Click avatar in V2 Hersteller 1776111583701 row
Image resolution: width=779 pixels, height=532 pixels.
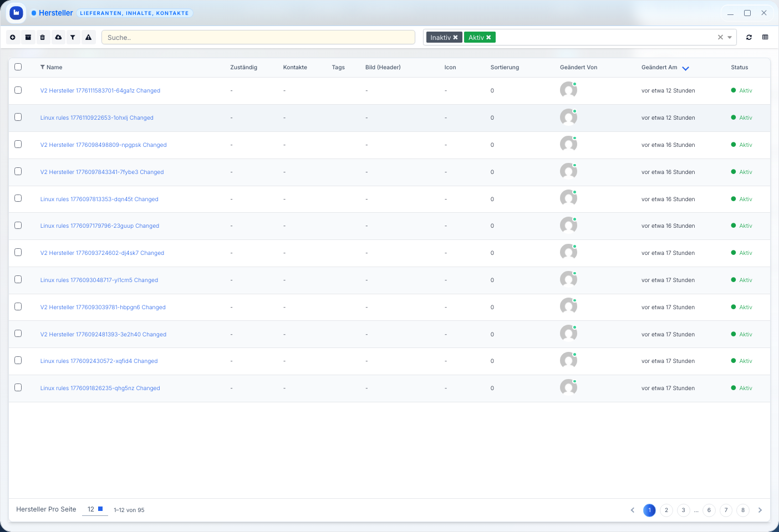(x=568, y=90)
